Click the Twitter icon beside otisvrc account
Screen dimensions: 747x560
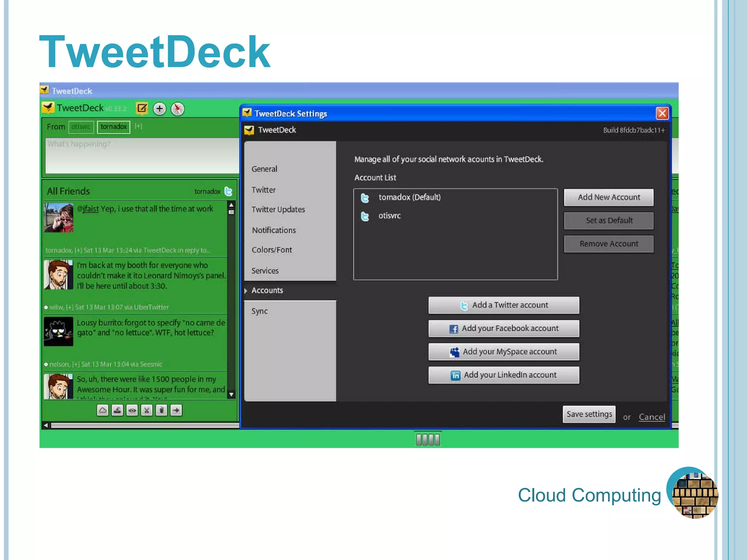[x=365, y=216]
